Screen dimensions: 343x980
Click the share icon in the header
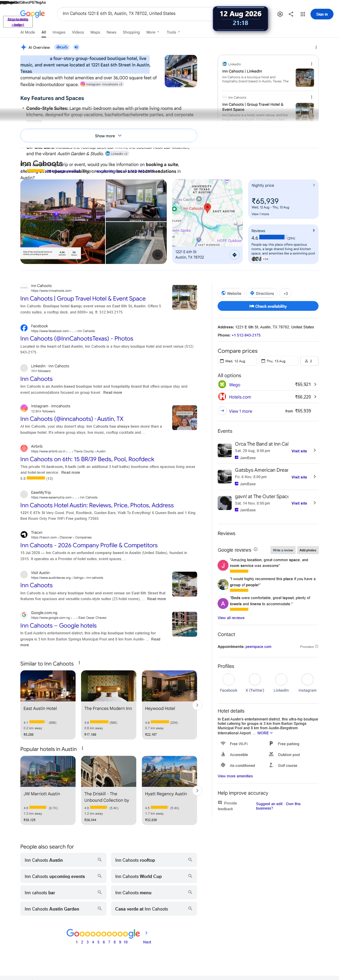pyautogui.click(x=291, y=14)
